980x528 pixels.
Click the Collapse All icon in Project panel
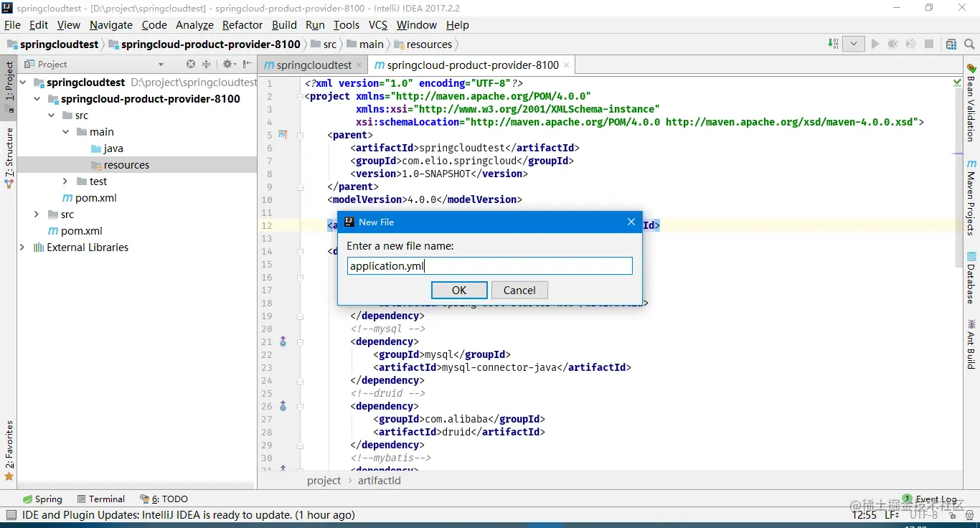[206, 64]
